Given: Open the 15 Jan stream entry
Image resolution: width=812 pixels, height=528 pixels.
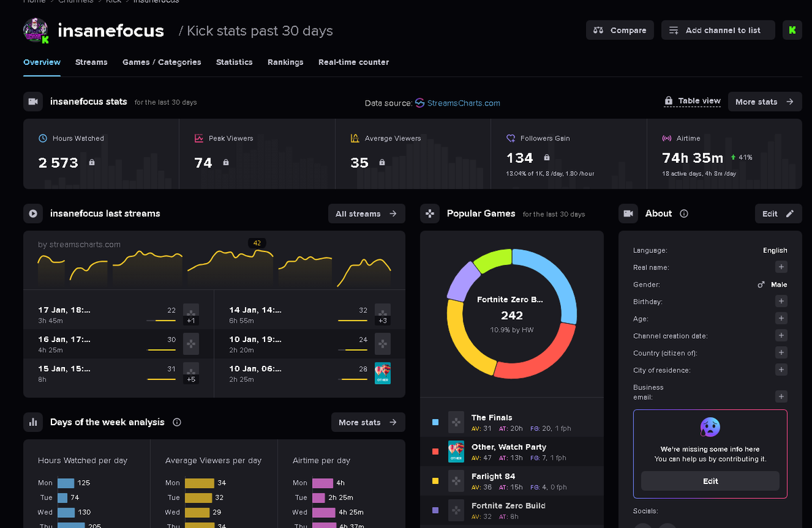Looking at the screenshot, I should click(x=118, y=374).
